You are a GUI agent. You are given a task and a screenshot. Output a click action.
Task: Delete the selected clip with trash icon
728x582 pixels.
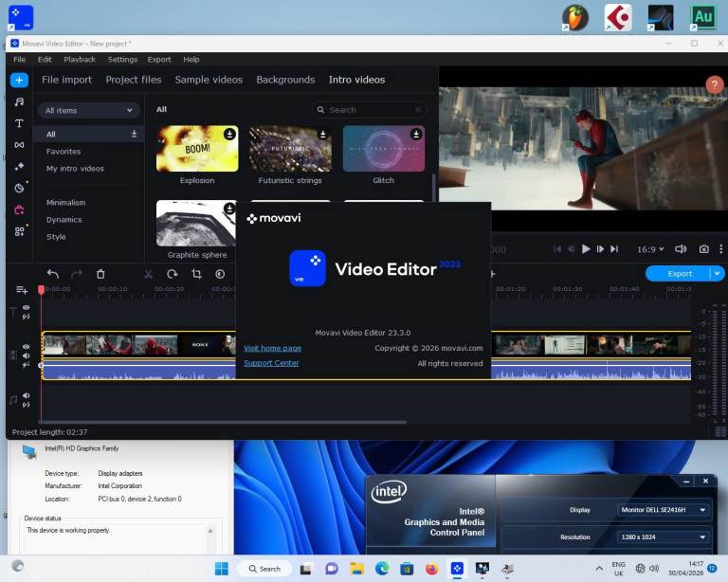point(100,274)
